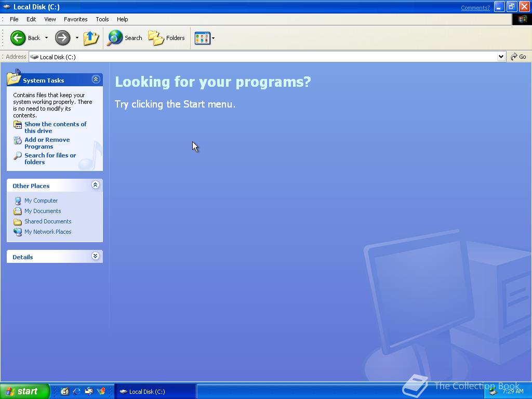Click the Add or Remove Programs icon
Image resolution: width=532 pixels, height=399 pixels.
(x=18, y=140)
